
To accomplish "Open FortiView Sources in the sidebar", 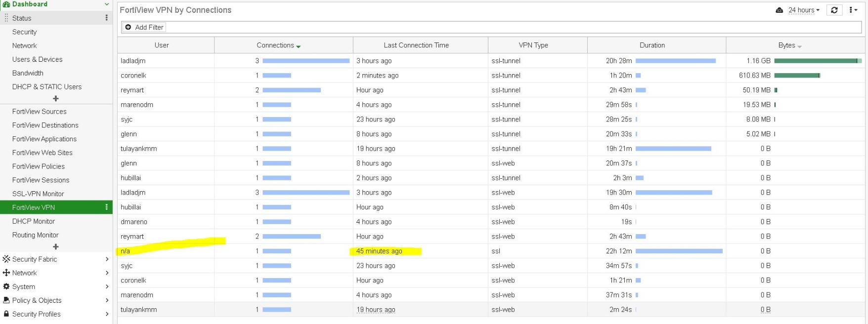I will pyautogui.click(x=40, y=112).
